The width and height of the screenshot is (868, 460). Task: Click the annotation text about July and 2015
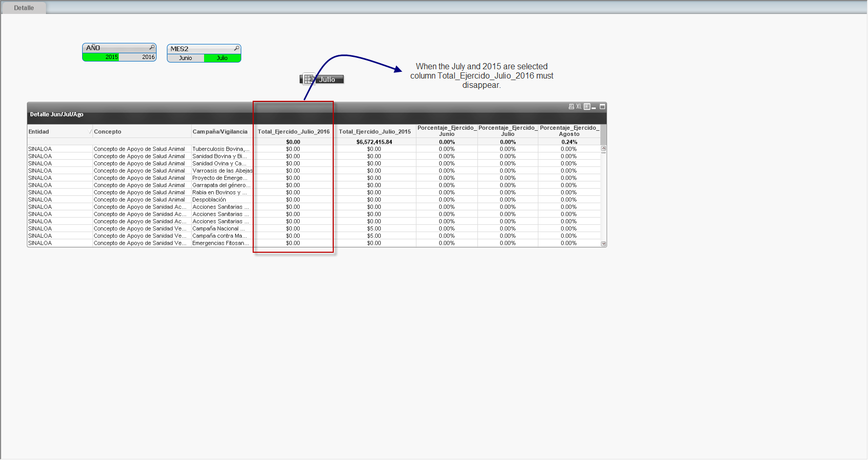point(482,75)
